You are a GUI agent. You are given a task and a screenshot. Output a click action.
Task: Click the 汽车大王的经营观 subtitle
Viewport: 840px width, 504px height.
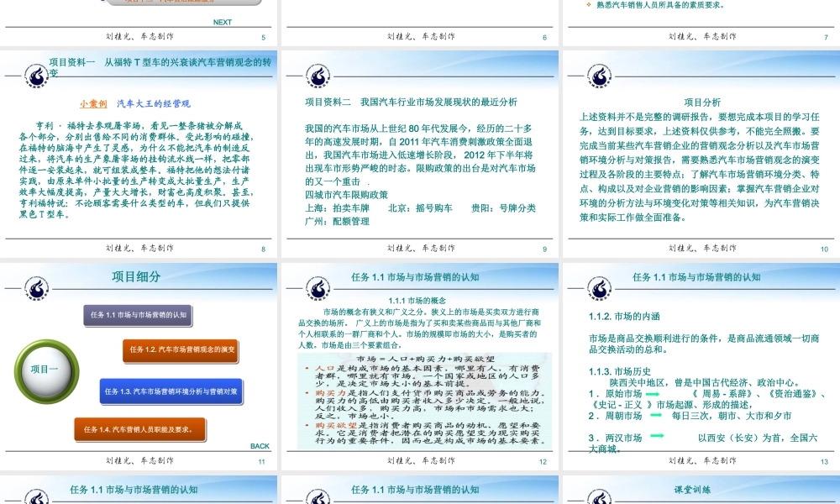[x=154, y=104]
